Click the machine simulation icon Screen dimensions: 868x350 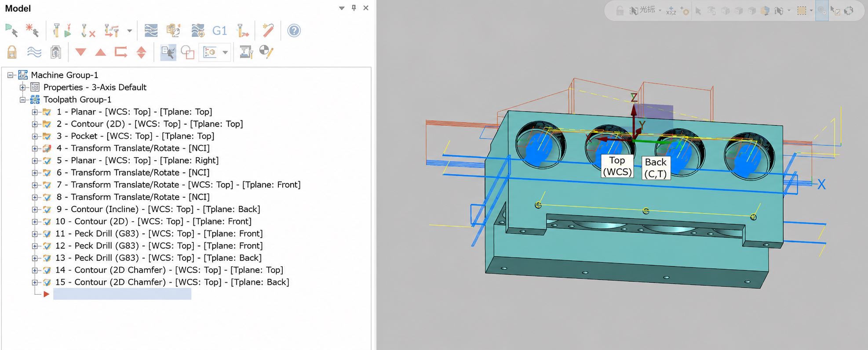click(246, 52)
